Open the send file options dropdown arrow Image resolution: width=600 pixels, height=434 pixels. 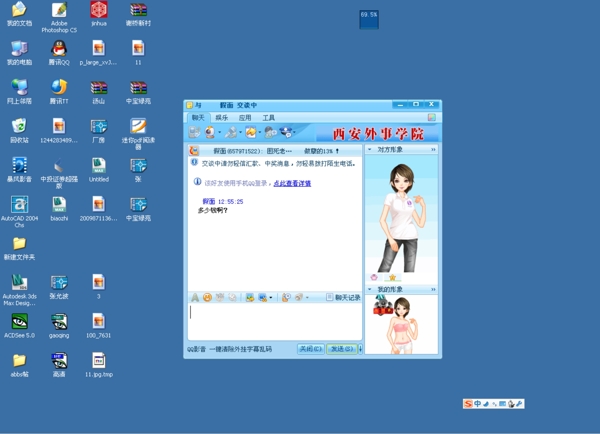(260, 133)
